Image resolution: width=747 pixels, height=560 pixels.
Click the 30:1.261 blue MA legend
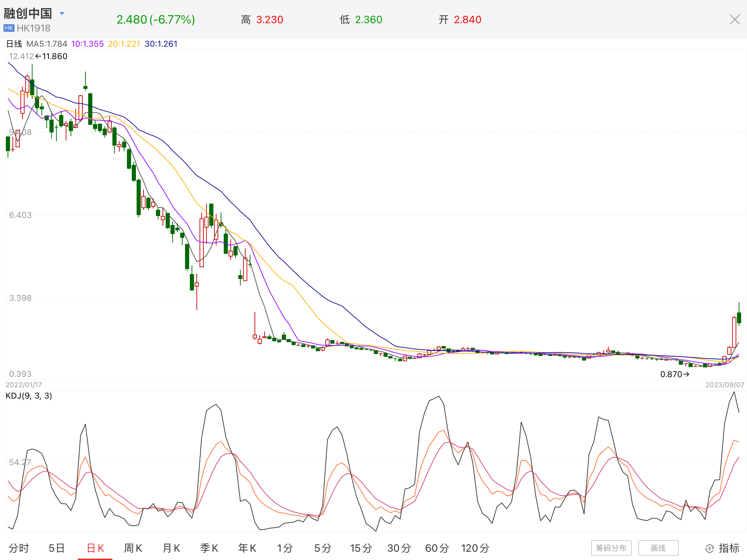(x=161, y=44)
